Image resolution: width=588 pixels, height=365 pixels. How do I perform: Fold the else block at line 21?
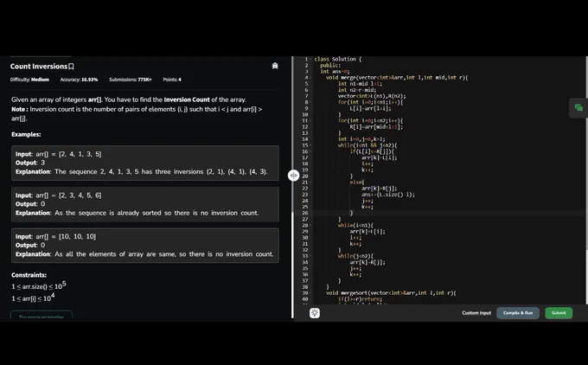pos(311,182)
